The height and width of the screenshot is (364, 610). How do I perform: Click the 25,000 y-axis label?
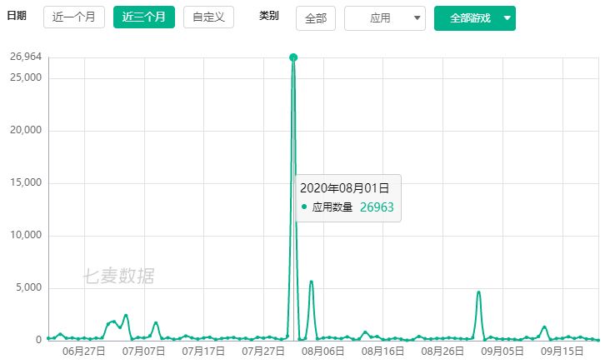(x=26, y=77)
